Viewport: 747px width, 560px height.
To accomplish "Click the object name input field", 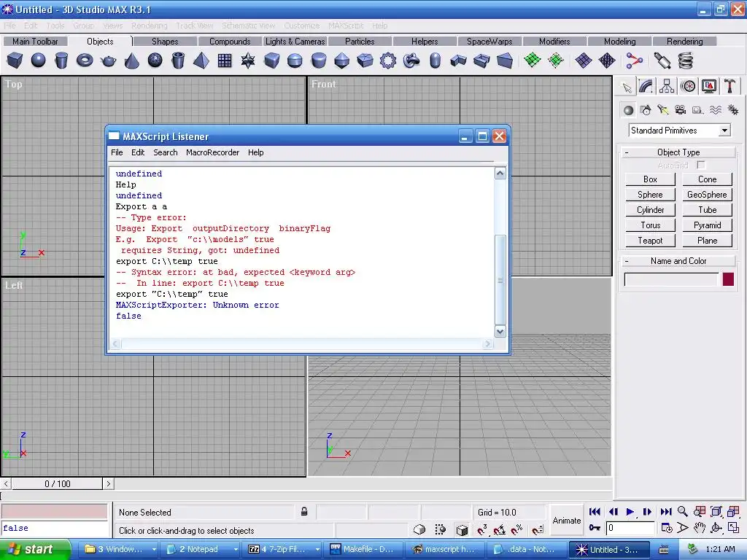I will pyautogui.click(x=670, y=279).
